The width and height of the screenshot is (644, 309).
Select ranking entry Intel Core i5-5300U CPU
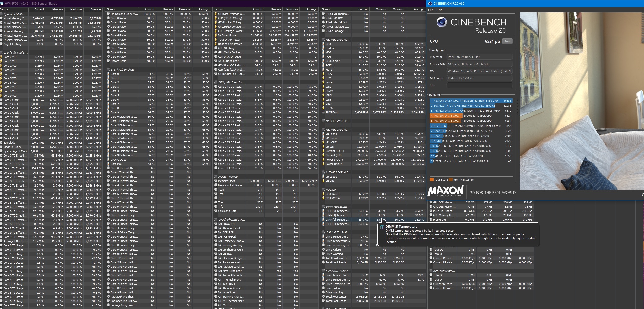coord(471,161)
